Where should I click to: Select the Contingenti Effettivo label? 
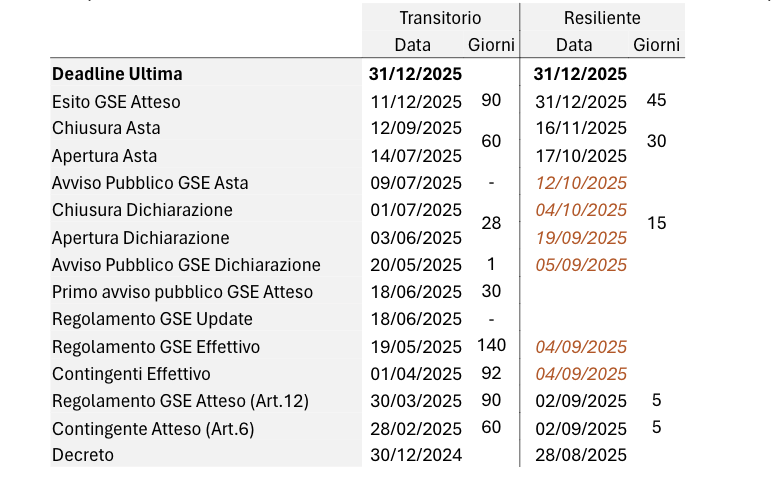click(131, 374)
